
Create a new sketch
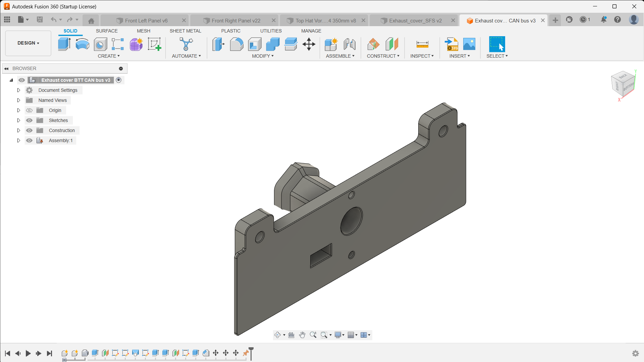coord(154,44)
